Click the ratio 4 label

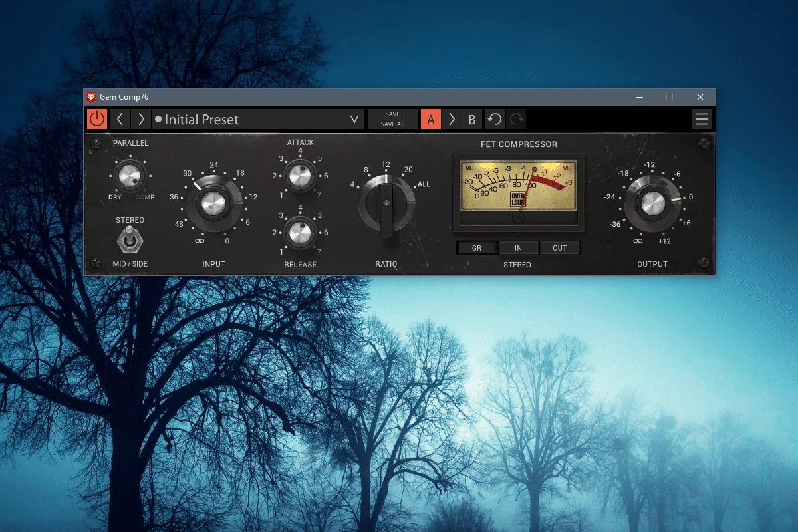[352, 184]
